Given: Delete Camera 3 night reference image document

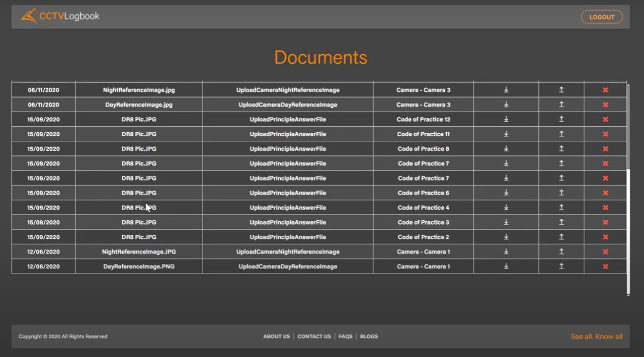Looking at the screenshot, I should [605, 90].
